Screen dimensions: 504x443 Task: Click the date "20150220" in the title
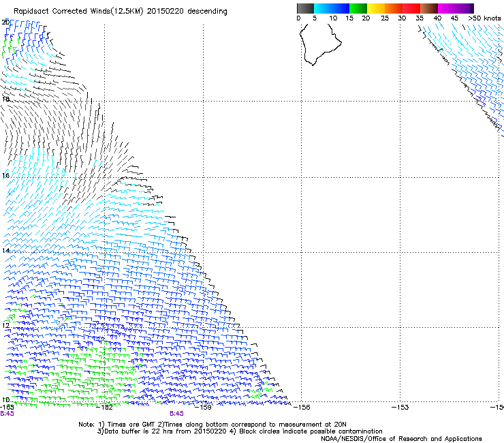[x=166, y=12]
